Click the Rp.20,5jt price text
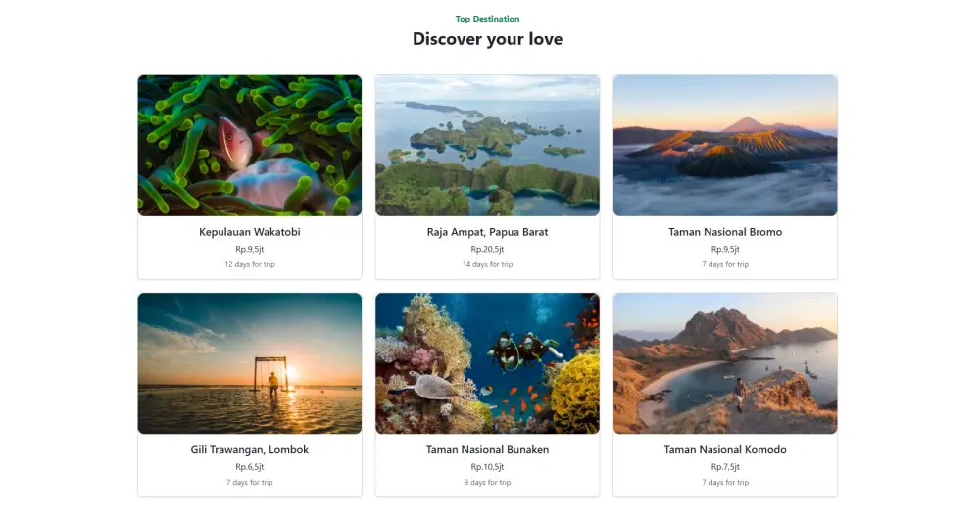Image resolution: width=980 pixels, height=514 pixels. pos(487,249)
